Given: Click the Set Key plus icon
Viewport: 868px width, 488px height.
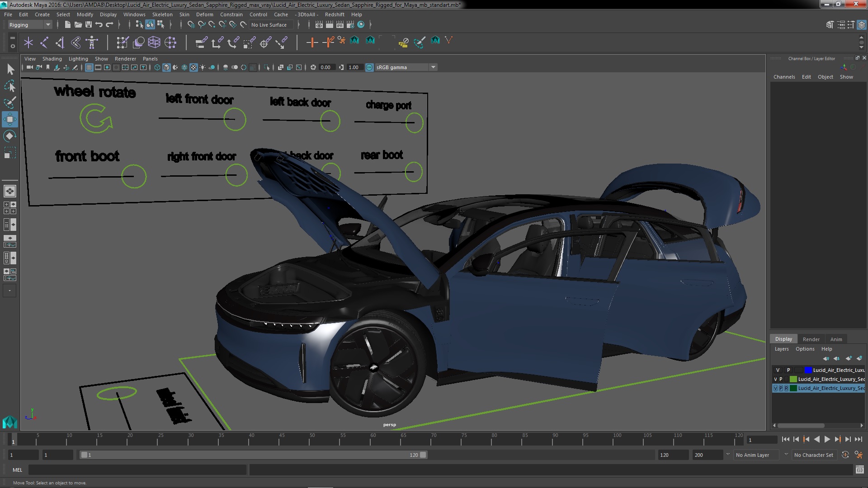Looking at the screenshot, I should 311,42.
